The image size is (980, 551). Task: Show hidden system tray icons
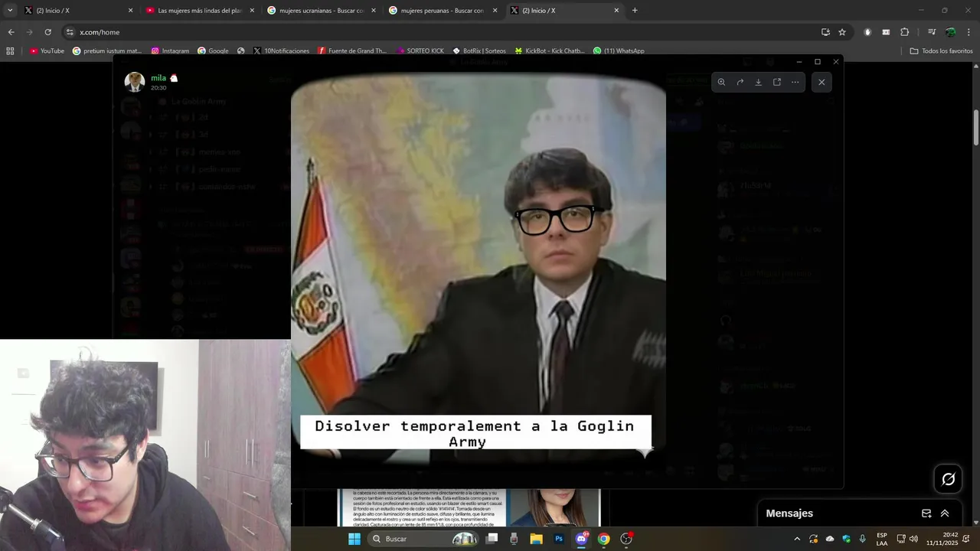pos(796,539)
